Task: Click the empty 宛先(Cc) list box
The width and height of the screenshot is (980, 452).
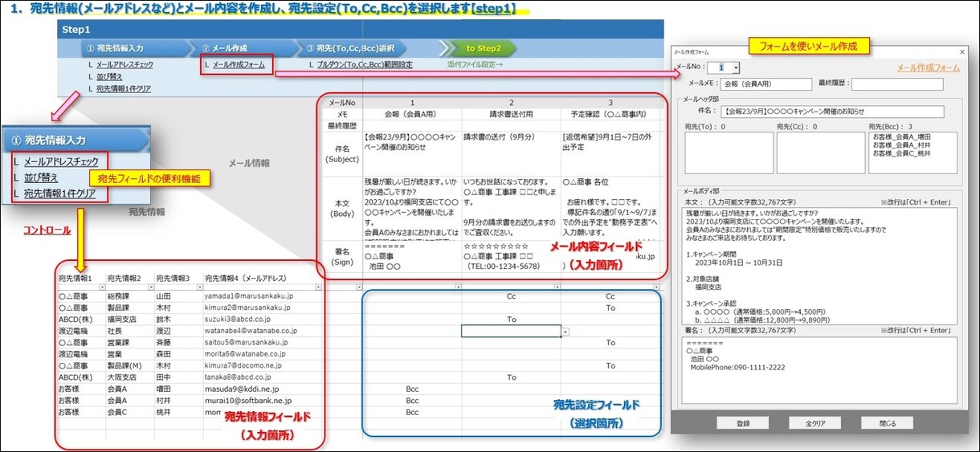Action: 820,153
